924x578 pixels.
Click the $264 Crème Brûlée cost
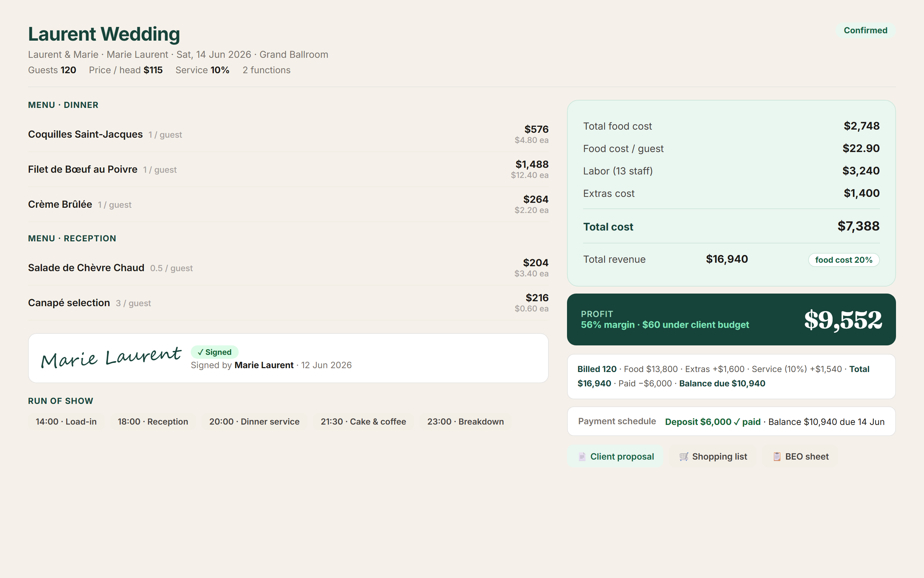[536, 199]
